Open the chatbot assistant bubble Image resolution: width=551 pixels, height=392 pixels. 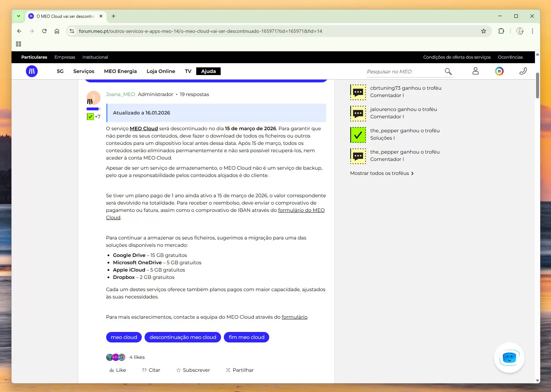509,358
